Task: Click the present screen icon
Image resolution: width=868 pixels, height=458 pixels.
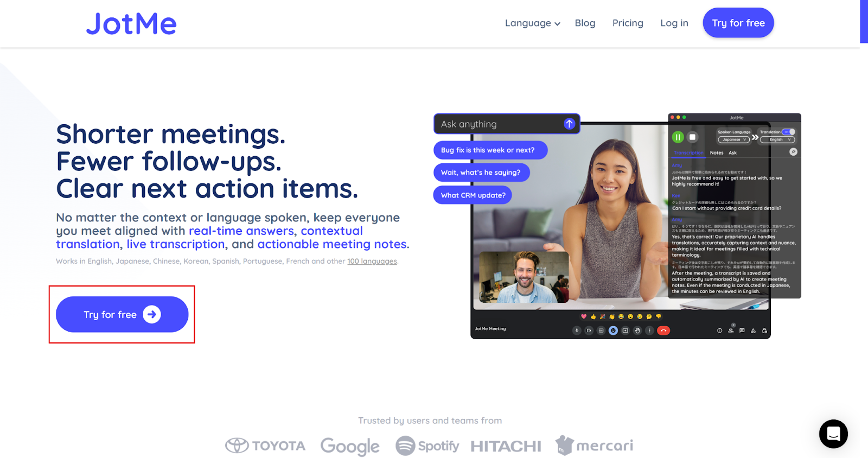Action: [625, 330]
